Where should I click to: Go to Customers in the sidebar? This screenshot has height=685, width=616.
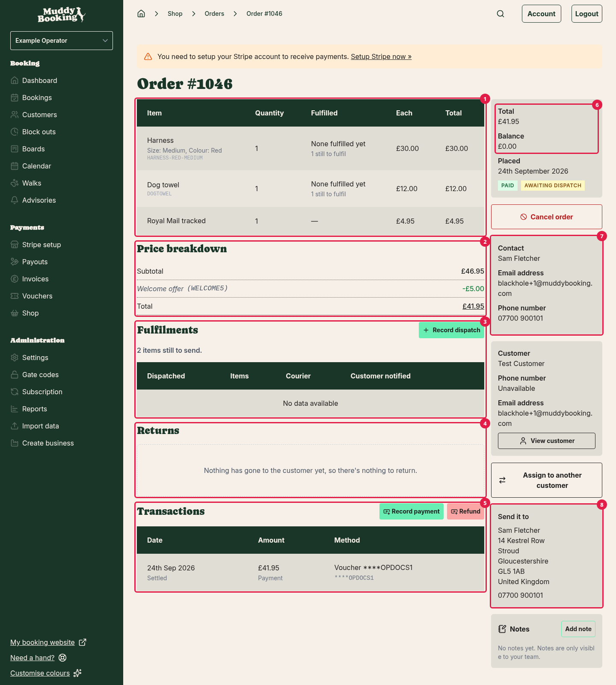(x=39, y=115)
